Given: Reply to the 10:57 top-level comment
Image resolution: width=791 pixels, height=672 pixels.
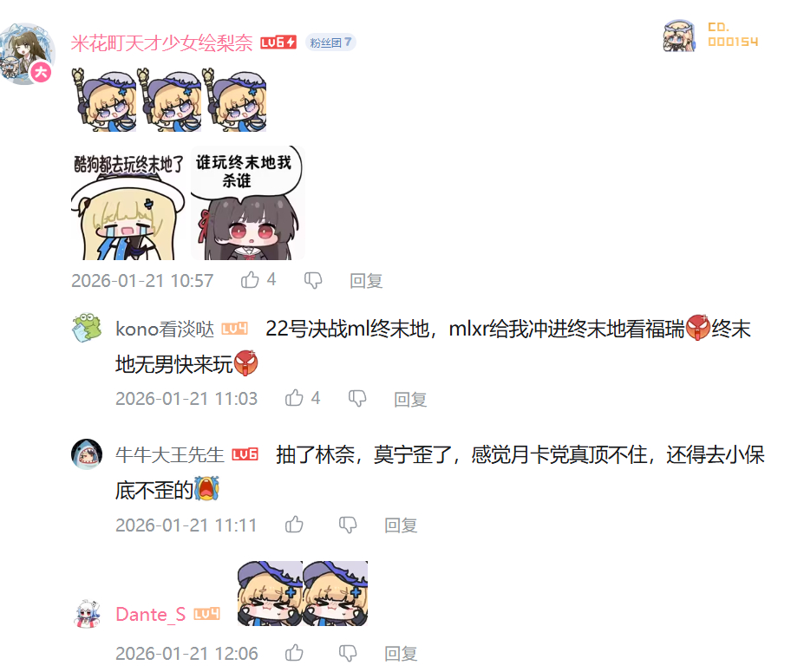Looking at the screenshot, I should coord(366,280).
